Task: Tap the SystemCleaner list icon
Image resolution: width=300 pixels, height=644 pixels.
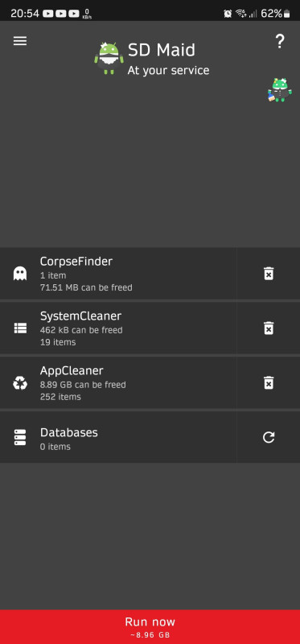Action: click(19, 328)
